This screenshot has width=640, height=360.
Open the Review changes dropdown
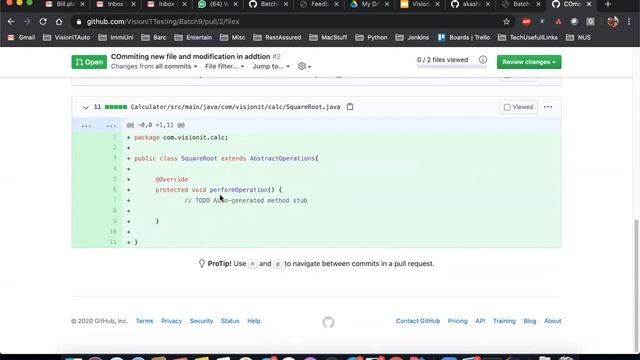pyautogui.click(x=529, y=62)
